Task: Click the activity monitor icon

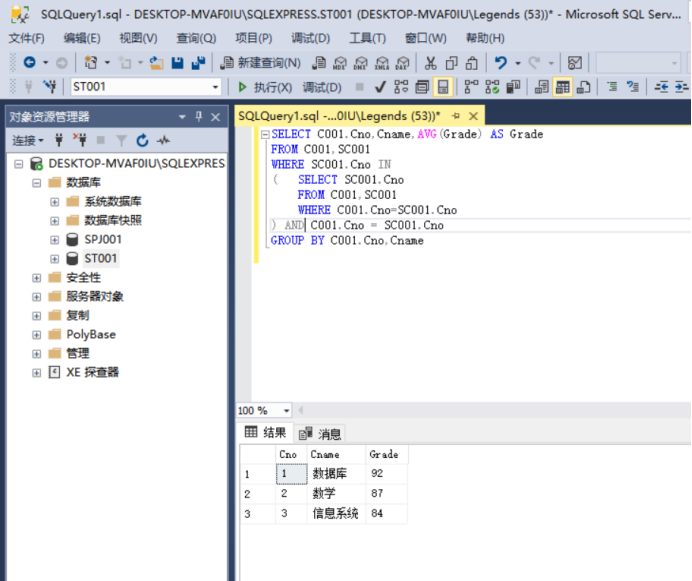Action: pos(575,63)
